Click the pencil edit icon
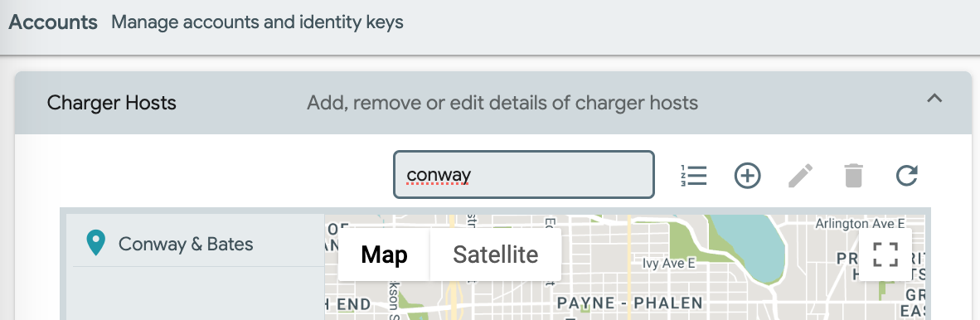This screenshot has width=980, height=320. pos(801,176)
